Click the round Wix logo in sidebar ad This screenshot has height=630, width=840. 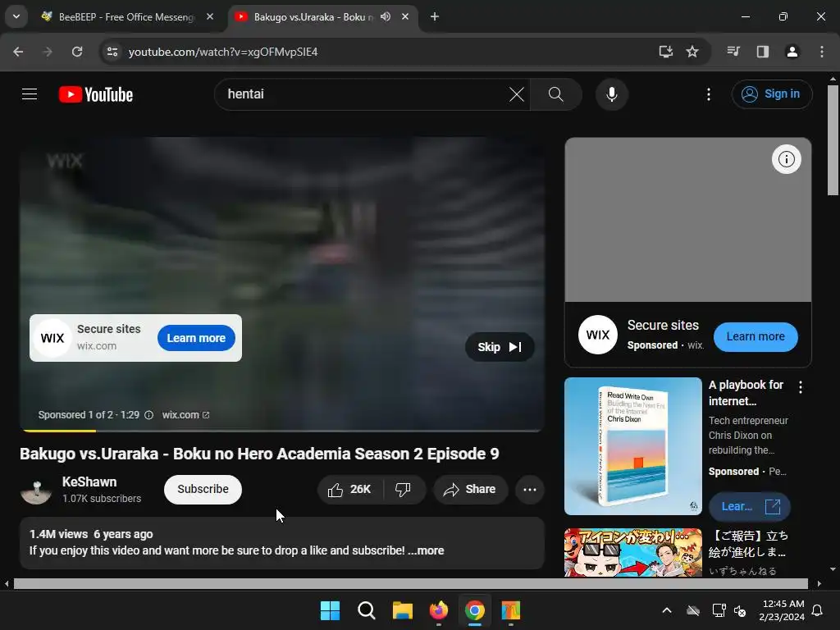598,335
